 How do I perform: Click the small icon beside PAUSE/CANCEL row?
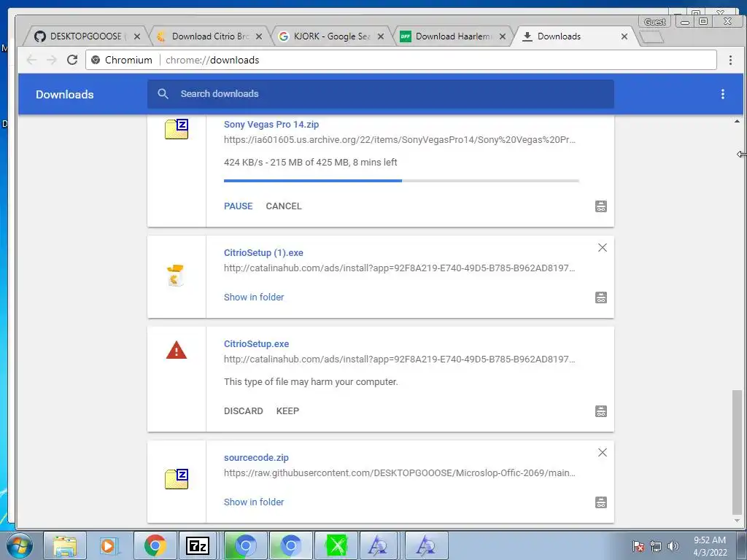601,206
